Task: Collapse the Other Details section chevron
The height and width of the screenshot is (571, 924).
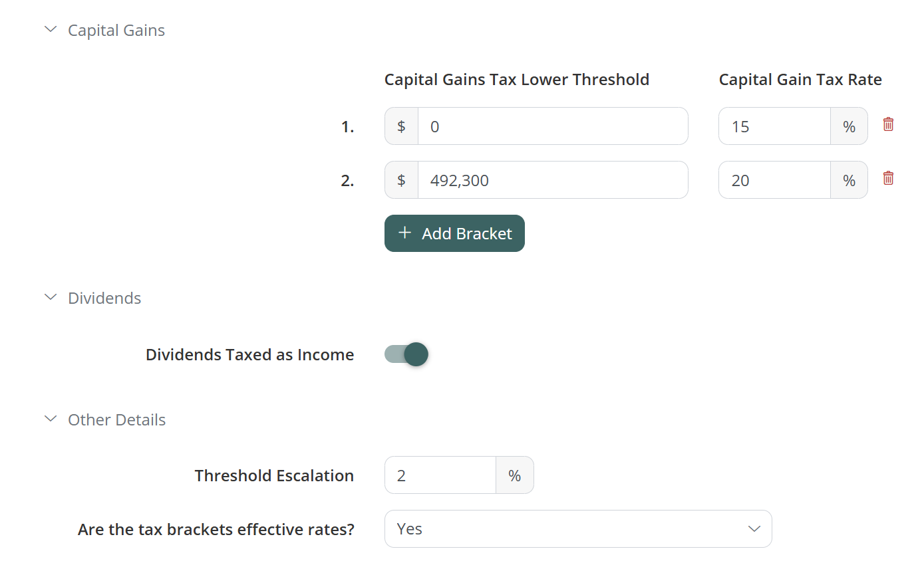Action: point(51,419)
